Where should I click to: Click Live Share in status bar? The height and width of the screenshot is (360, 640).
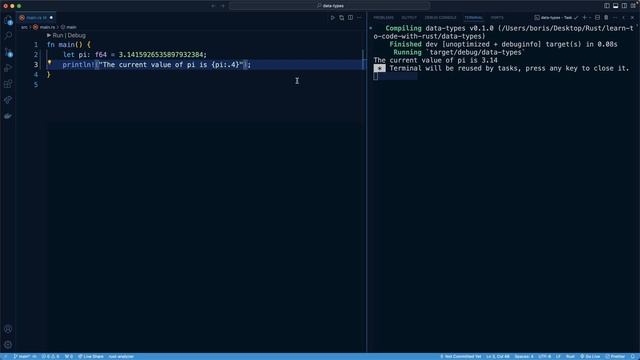point(91,356)
